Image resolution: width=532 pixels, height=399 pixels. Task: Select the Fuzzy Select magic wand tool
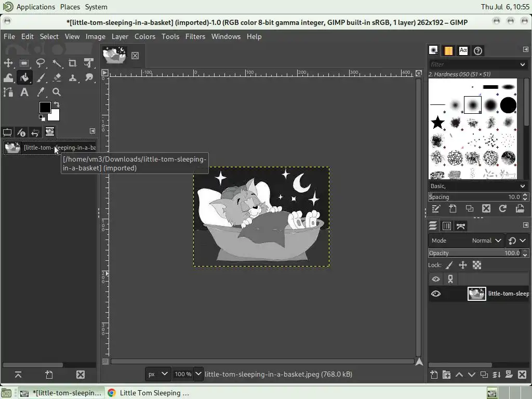57,63
